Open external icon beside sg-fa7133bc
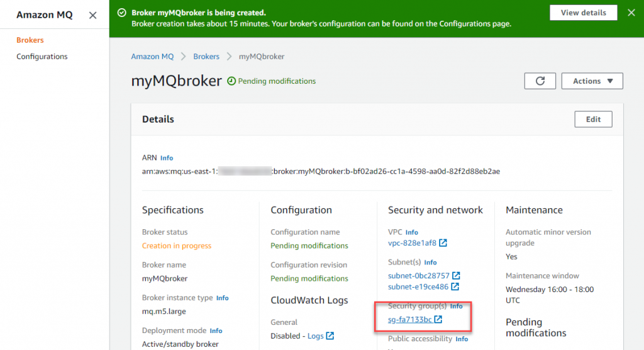644x350 pixels. [438, 319]
